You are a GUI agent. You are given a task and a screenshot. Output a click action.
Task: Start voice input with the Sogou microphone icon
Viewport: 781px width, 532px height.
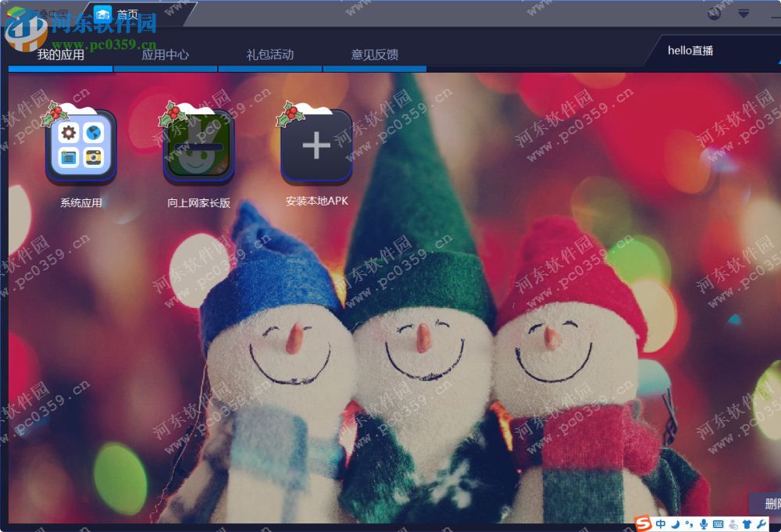[x=704, y=523]
